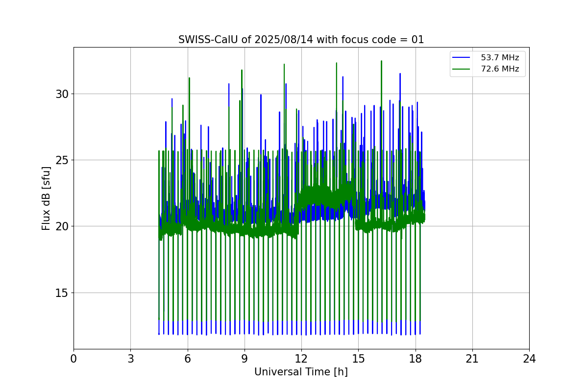The width and height of the screenshot is (588, 392).
Task: Select the 53.7 MHz legend label
Action: tap(500, 58)
